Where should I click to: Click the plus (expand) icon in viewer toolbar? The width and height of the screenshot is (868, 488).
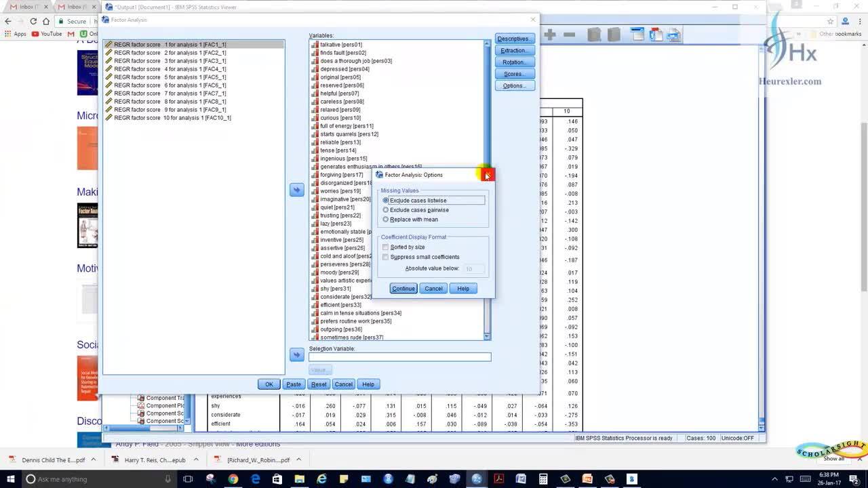click(550, 35)
